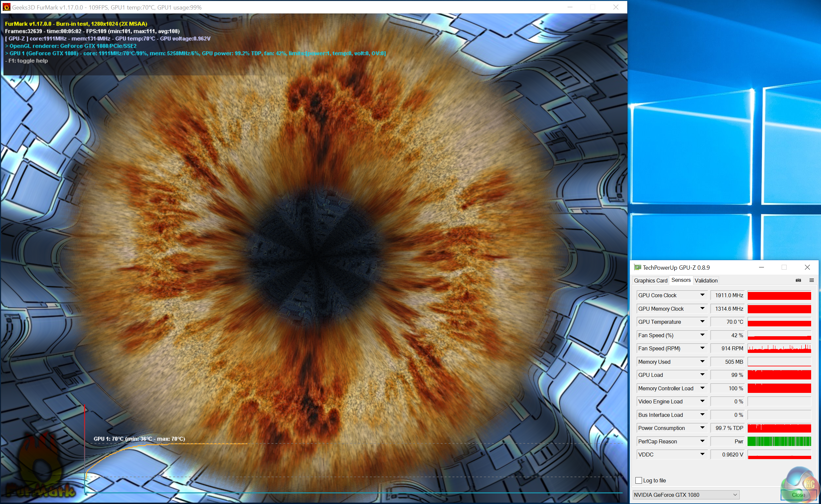Click the FurMark flame icon in title bar
821x504 pixels.
click(6, 7)
